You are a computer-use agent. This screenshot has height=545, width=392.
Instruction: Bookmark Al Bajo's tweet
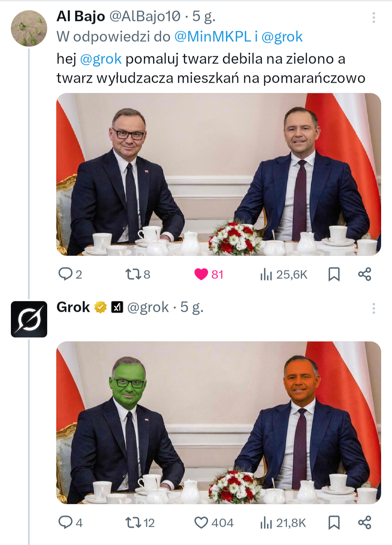click(334, 274)
